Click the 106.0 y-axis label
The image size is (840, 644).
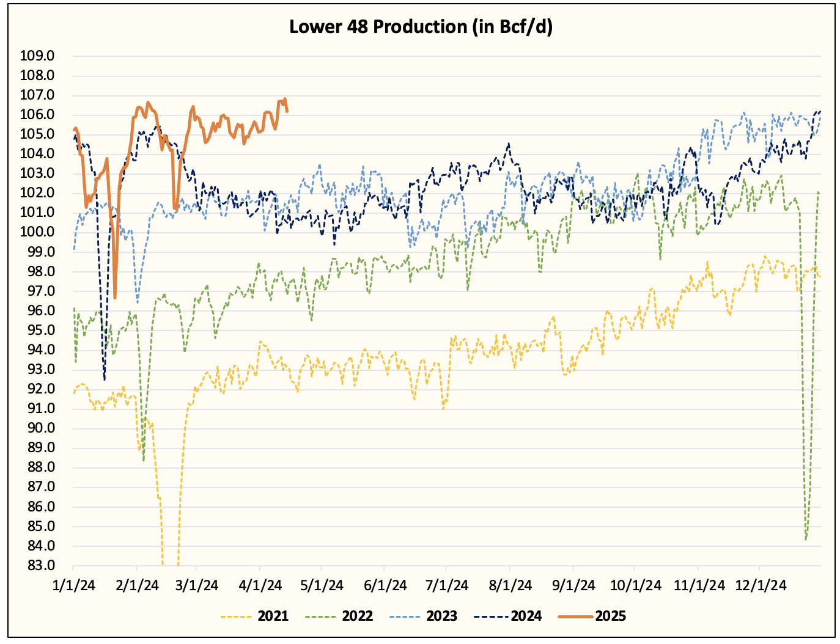click(37, 114)
